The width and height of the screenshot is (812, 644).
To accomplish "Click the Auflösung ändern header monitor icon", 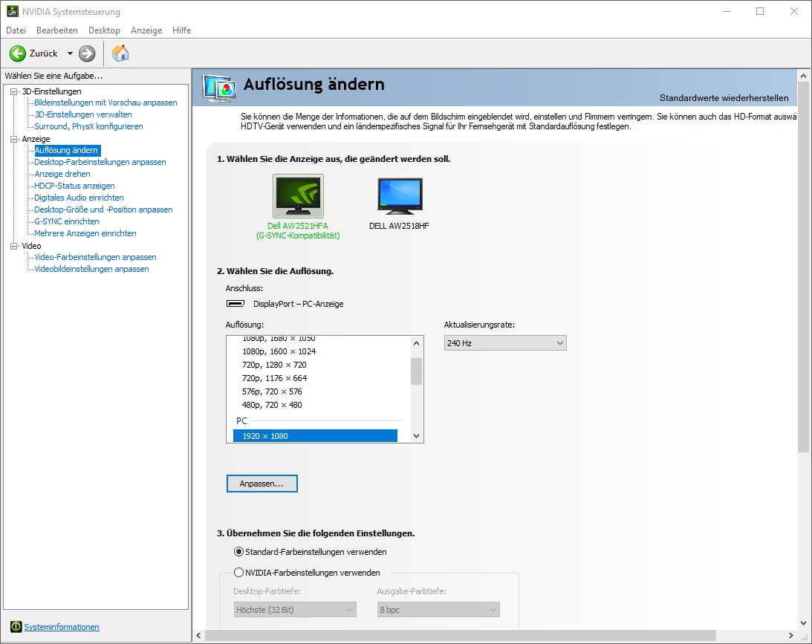I will point(219,88).
